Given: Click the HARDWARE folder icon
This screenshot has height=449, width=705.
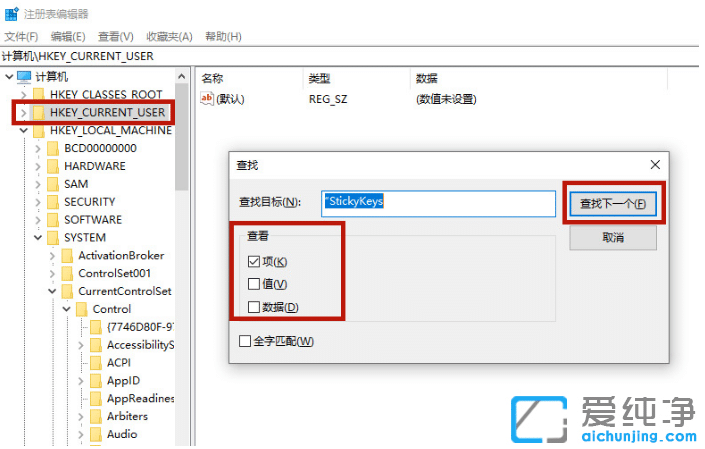Looking at the screenshot, I should click(x=53, y=166).
